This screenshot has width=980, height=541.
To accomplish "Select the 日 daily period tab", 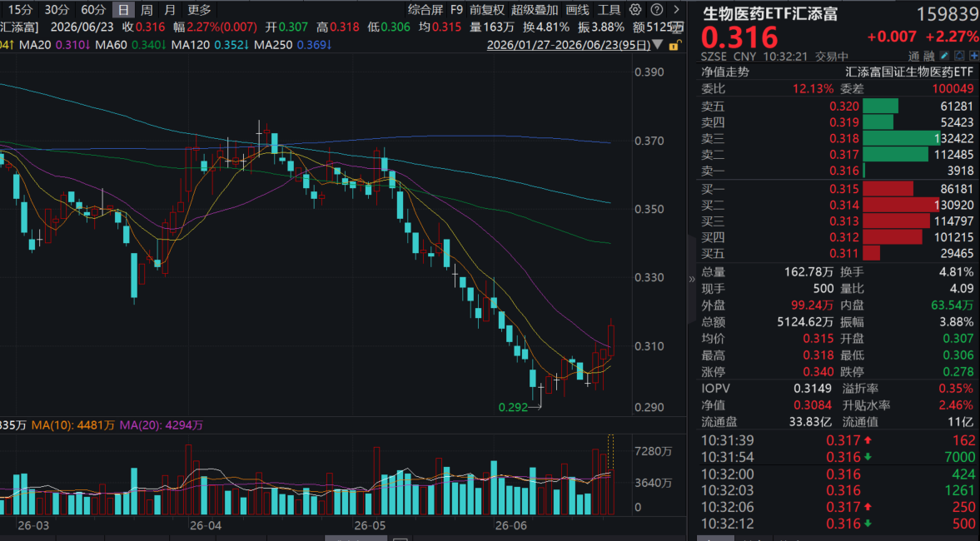I will click(x=123, y=9).
